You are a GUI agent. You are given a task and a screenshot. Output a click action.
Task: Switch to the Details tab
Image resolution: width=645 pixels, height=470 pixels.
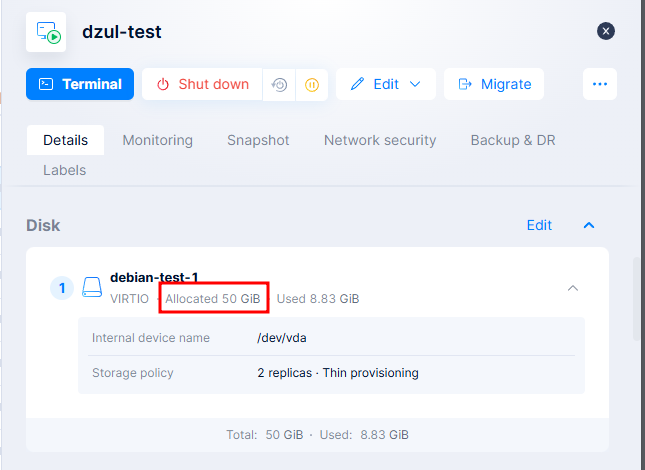[x=65, y=140]
